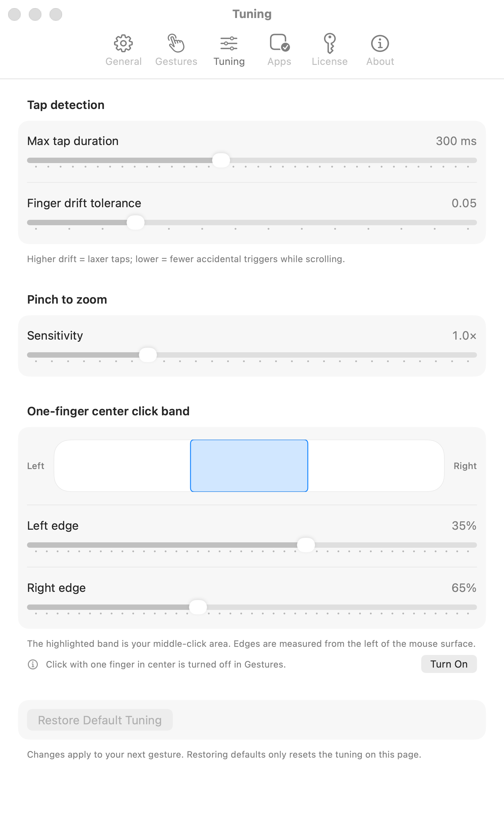
Task: Click the Tuning tab label
Action: (229, 61)
